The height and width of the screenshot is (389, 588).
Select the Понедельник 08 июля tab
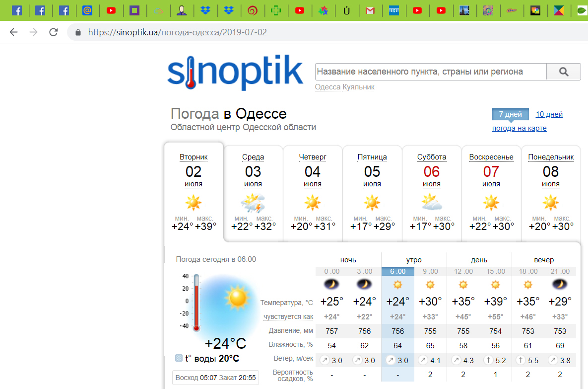tap(551, 193)
